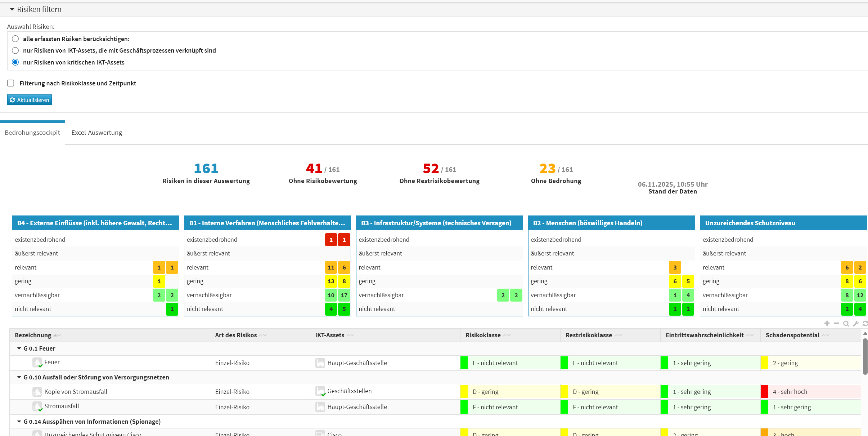Click the red existenzbedrohend badge in B1
This screenshot has height=436, width=868.
(331, 240)
